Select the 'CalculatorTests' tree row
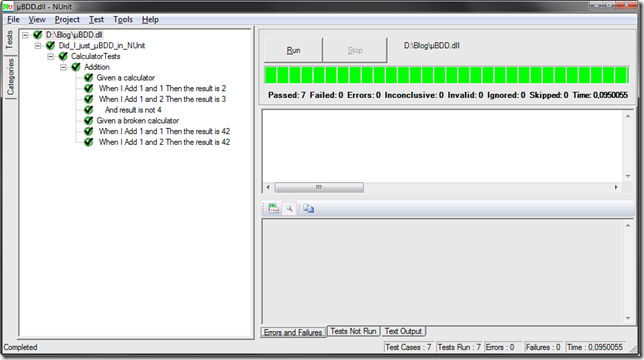This screenshot has width=644, height=360. (x=95, y=56)
